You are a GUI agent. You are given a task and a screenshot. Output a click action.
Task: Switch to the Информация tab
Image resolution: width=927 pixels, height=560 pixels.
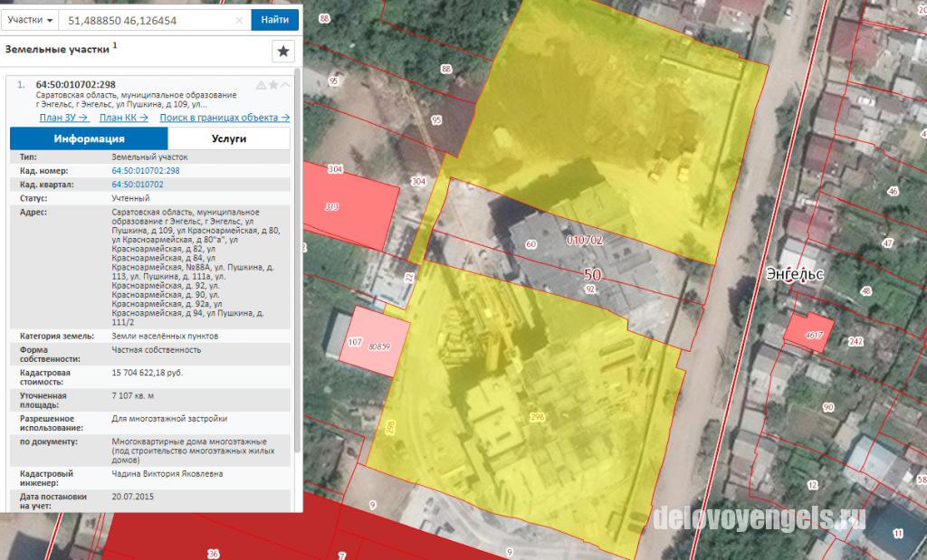click(90, 138)
